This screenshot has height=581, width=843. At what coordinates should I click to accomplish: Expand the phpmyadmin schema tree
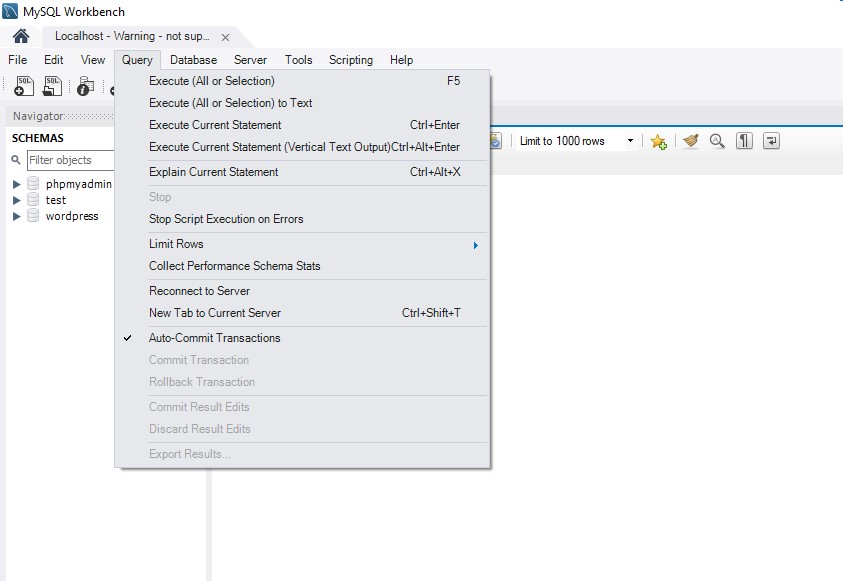coord(17,184)
